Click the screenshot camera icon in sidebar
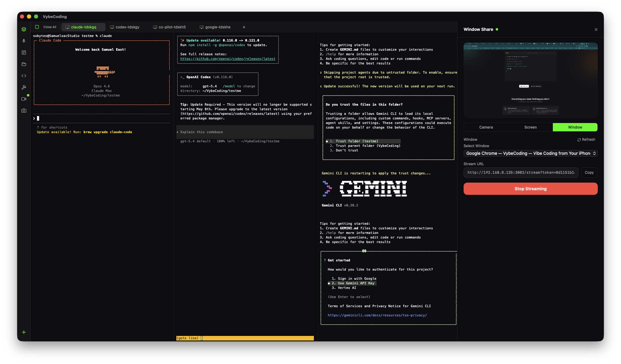 pyautogui.click(x=24, y=110)
